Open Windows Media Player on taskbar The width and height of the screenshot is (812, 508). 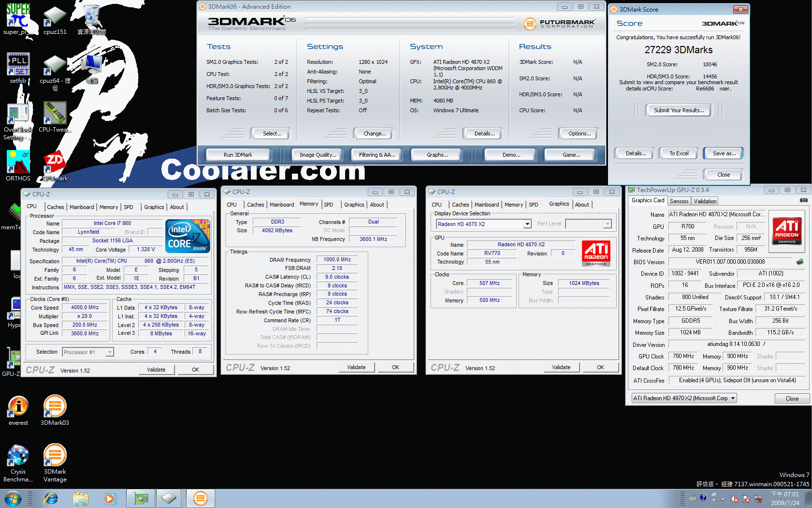pyautogui.click(x=110, y=498)
